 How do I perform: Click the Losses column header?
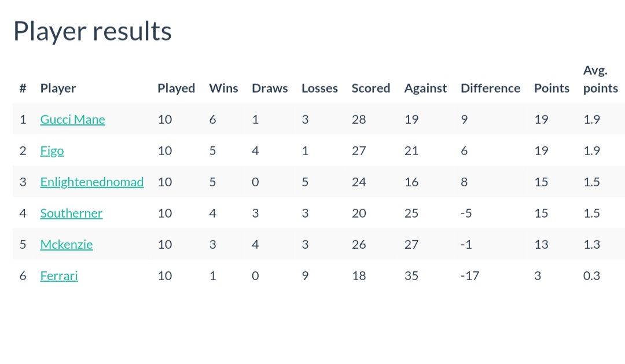tap(319, 88)
